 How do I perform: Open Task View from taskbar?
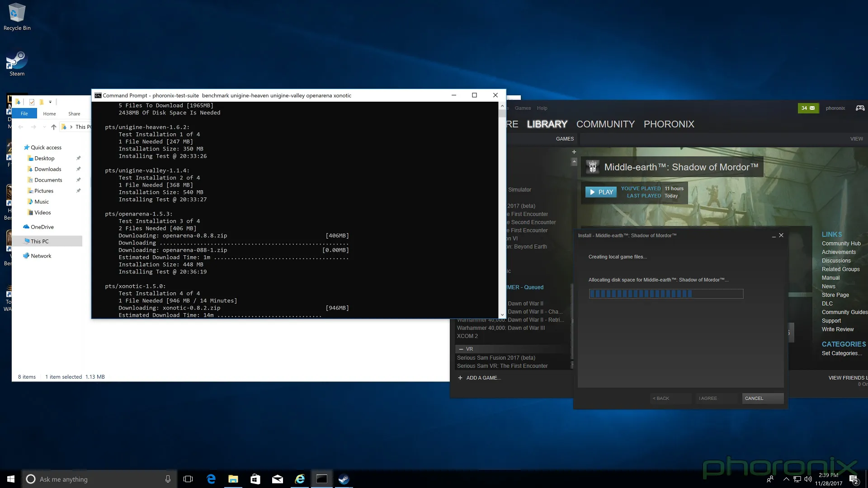pyautogui.click(x=188, y=479)
